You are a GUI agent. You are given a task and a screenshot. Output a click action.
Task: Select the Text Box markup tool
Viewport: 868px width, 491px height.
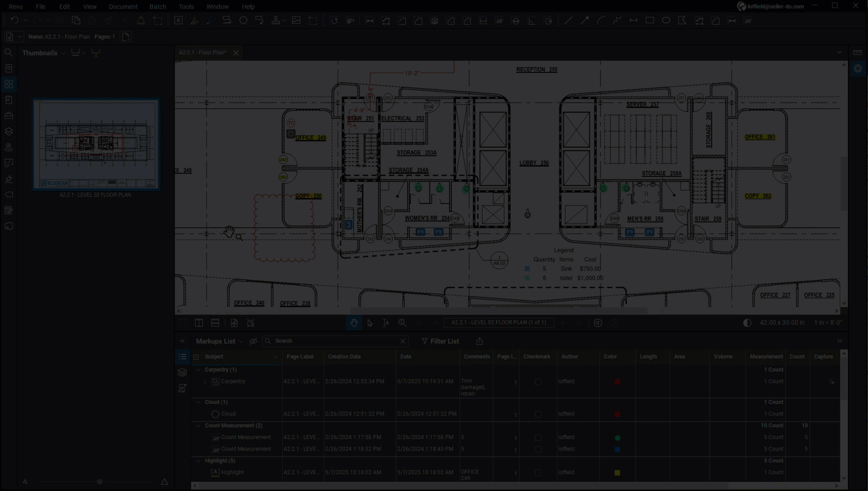tap(178, 20)
